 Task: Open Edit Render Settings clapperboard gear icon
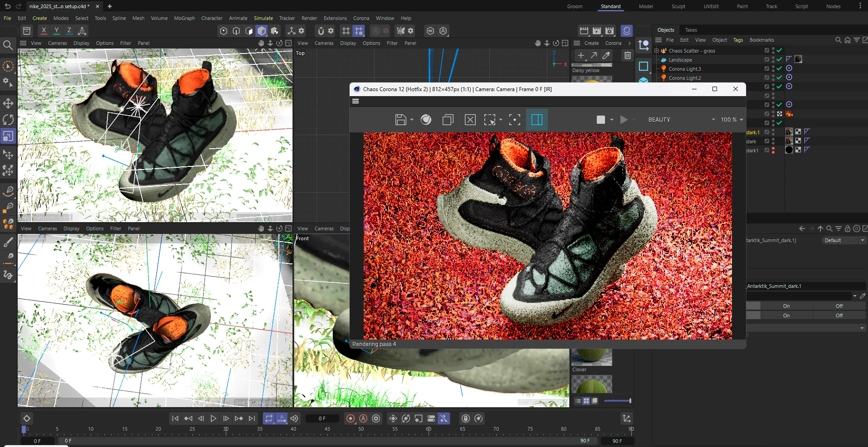(610, 31)
